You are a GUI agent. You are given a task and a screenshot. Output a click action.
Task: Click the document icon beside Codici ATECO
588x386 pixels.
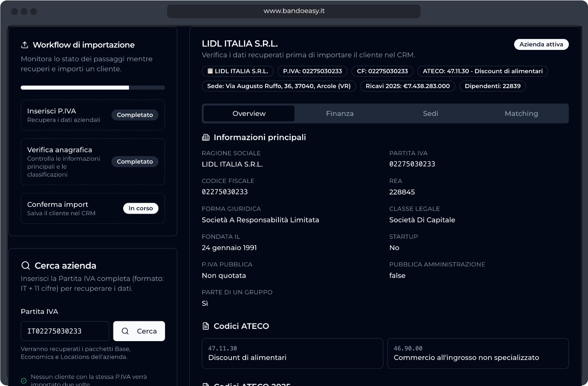tap(206, 326)
